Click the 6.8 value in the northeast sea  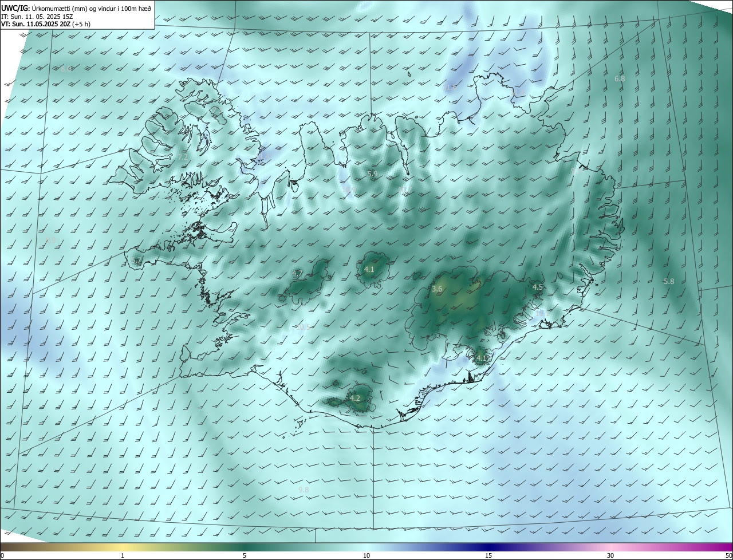tap(620, 78)
